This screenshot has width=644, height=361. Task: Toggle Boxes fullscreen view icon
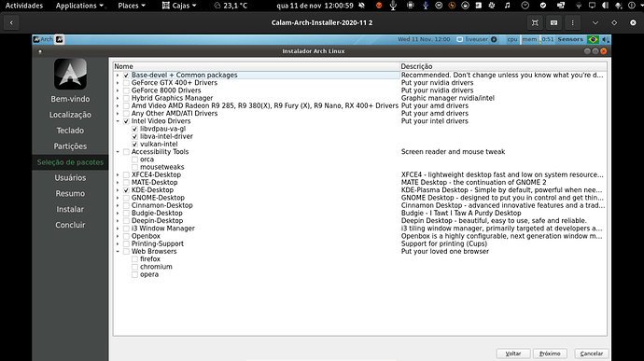pos(535,22)
